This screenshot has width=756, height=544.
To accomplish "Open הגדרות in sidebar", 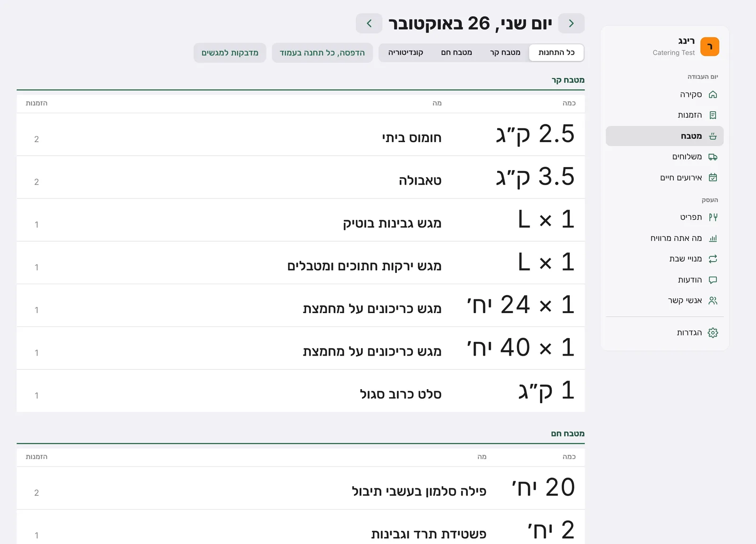I will (665, 333).
